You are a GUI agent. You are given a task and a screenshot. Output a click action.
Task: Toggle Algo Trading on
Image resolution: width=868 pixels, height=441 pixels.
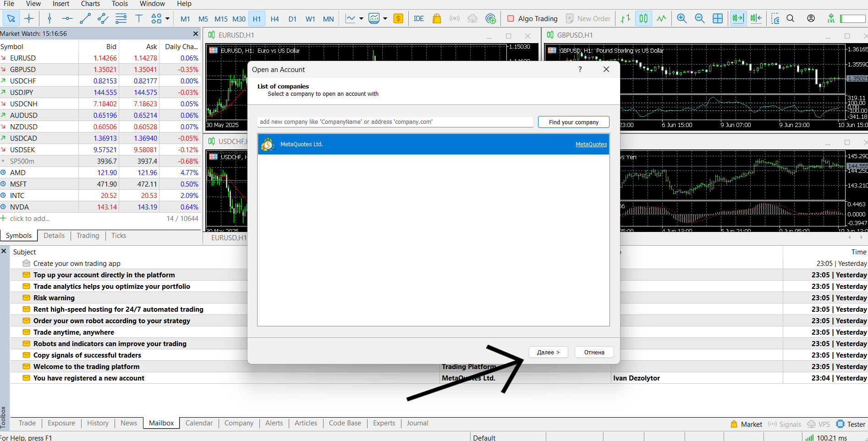532,18
